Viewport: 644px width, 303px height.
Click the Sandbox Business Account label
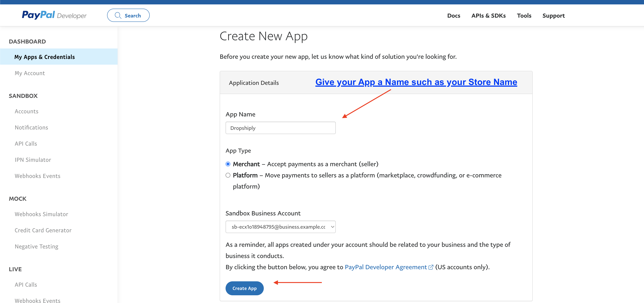pyautogui.click(x=263, y=213)
